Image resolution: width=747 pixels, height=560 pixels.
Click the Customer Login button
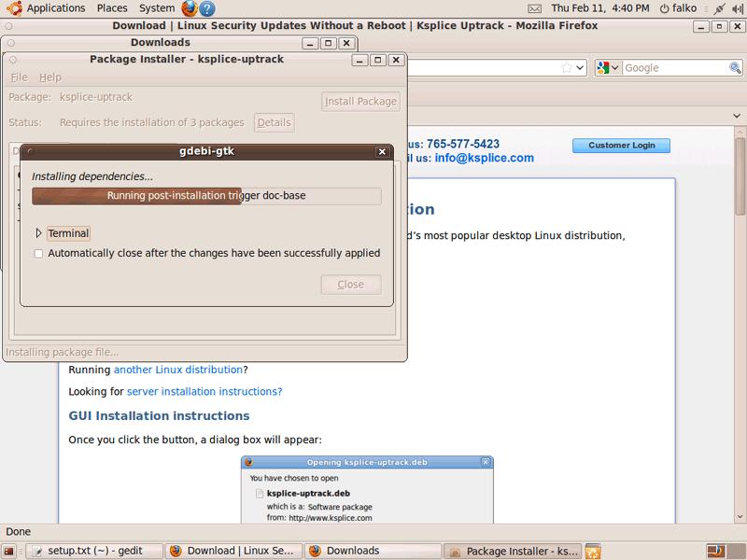point(621,146)
